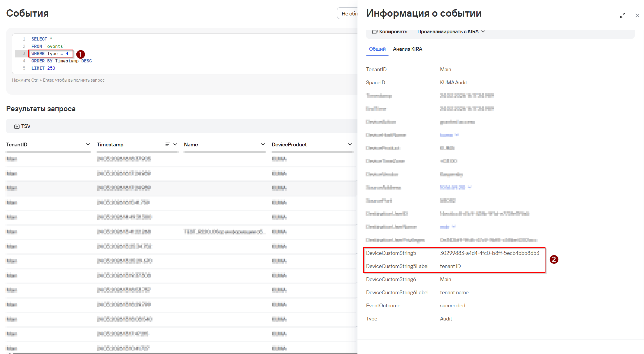This screenshot has width=644, height=354.
Task: Select the Общий tab
Action: tap(377, 49)
